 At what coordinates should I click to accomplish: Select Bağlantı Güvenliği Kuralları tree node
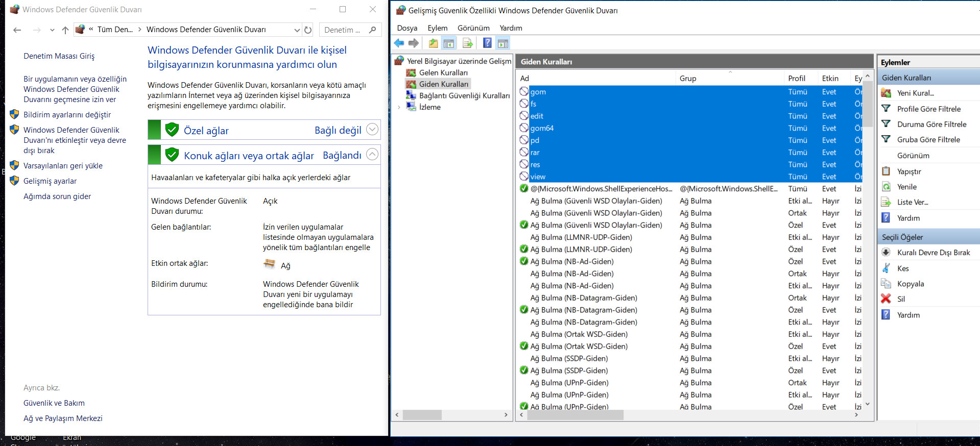pos(464,95)
